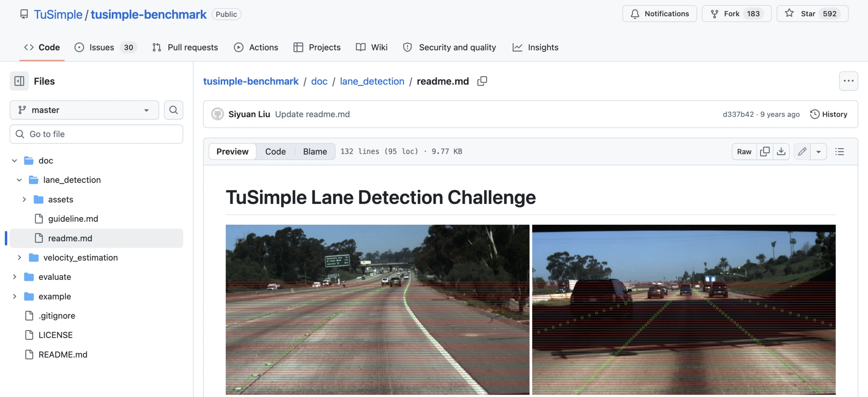Switch to Blame view
The image size is (868, 397).
[x=315, y=151]
